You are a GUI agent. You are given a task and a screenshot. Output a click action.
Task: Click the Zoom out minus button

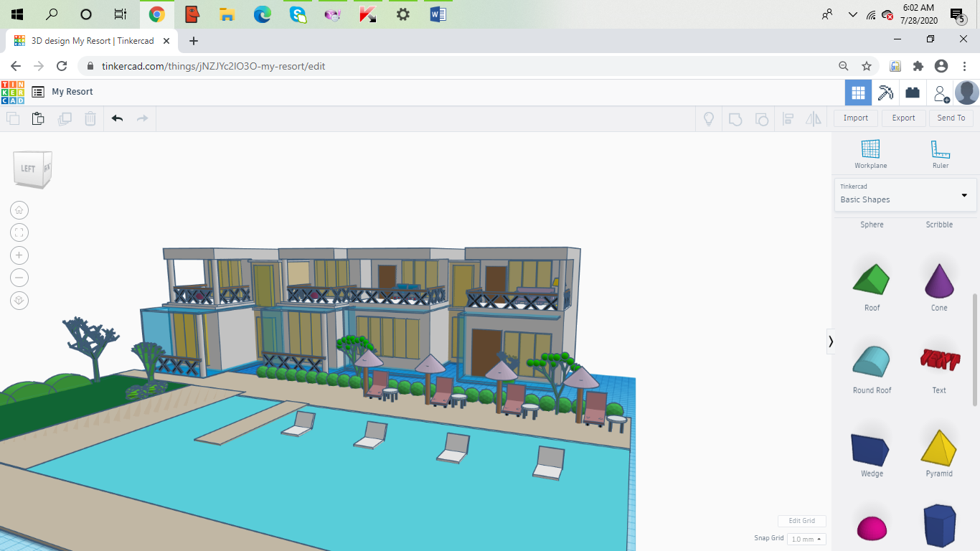click(x=19, y=278)
